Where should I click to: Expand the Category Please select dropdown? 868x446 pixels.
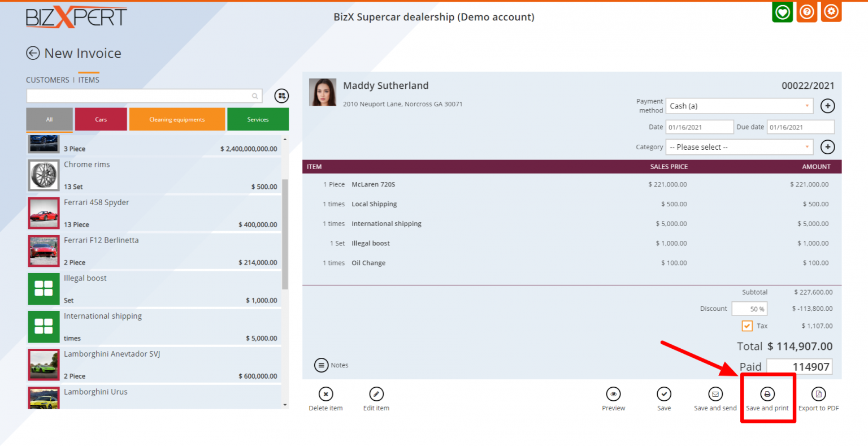click(739, 147)
